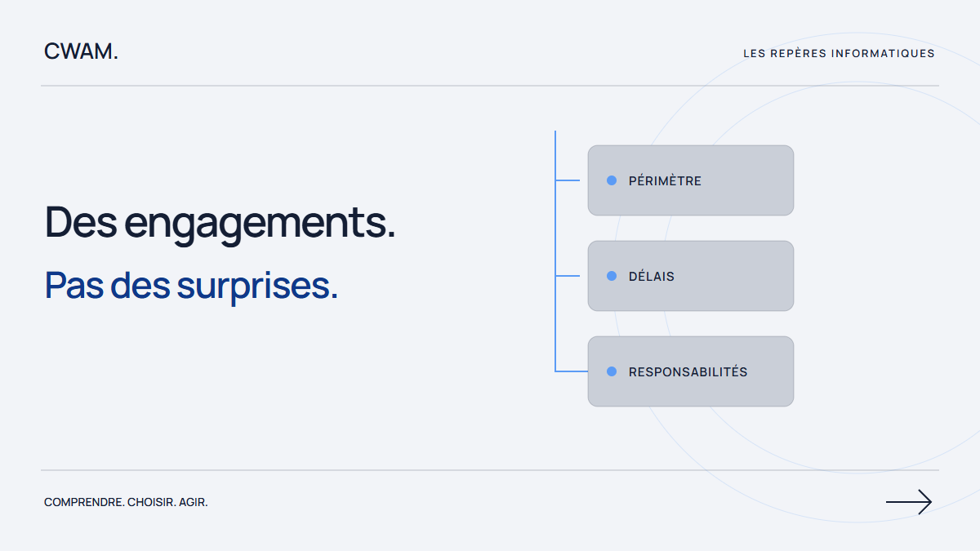The image size is (980, 551).
Task: Click the divider line below the header
Action: (x=490, y=86)
